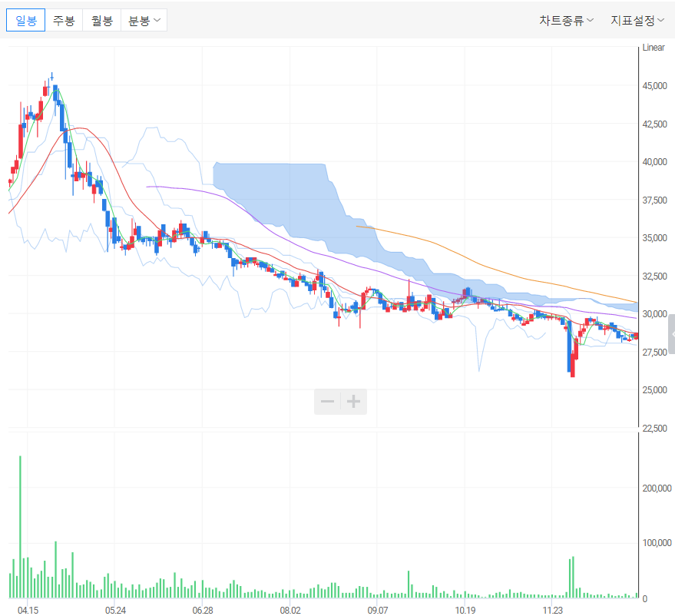Screen dimensions: 675x616
Task: Toggle the Linear scale label
Action: (653, 48)
